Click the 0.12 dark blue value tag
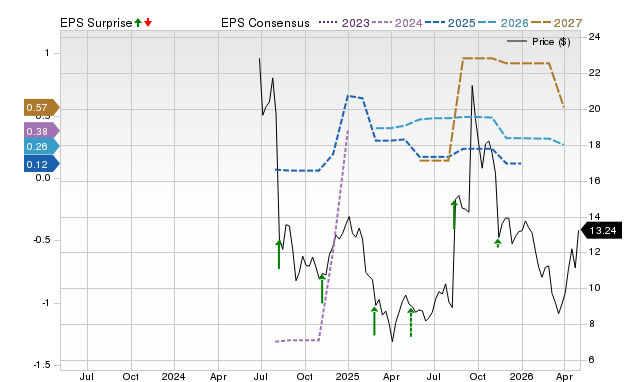Screen dimensions: 640x382 tap(42, 164)
